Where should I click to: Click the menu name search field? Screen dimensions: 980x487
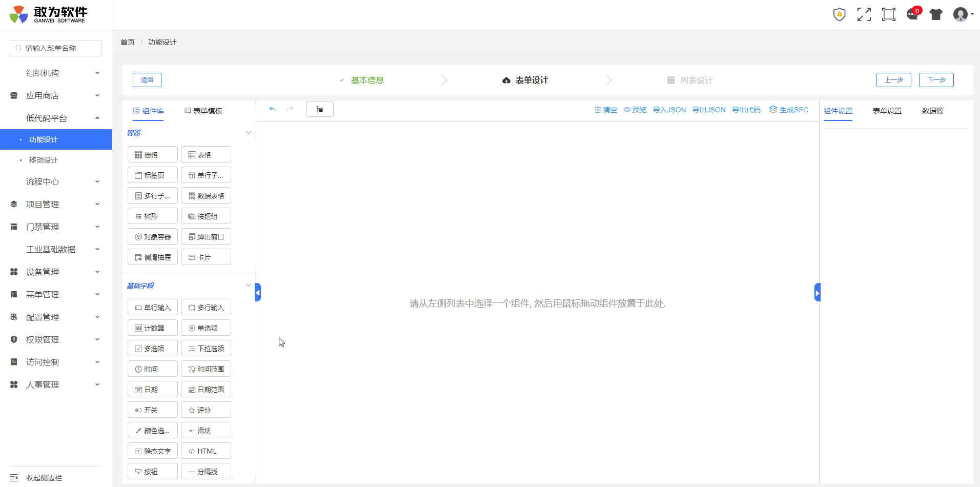(56, 48)
